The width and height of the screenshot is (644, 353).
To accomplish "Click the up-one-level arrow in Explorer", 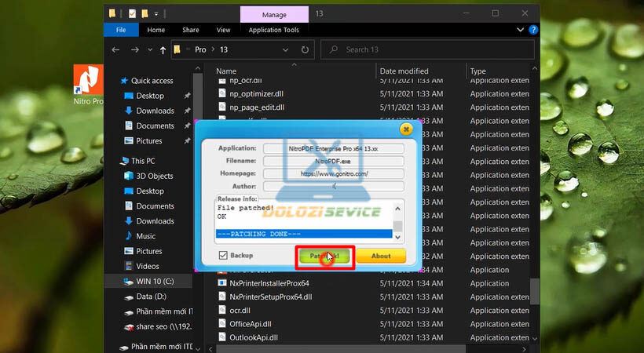I will point(163,49).
